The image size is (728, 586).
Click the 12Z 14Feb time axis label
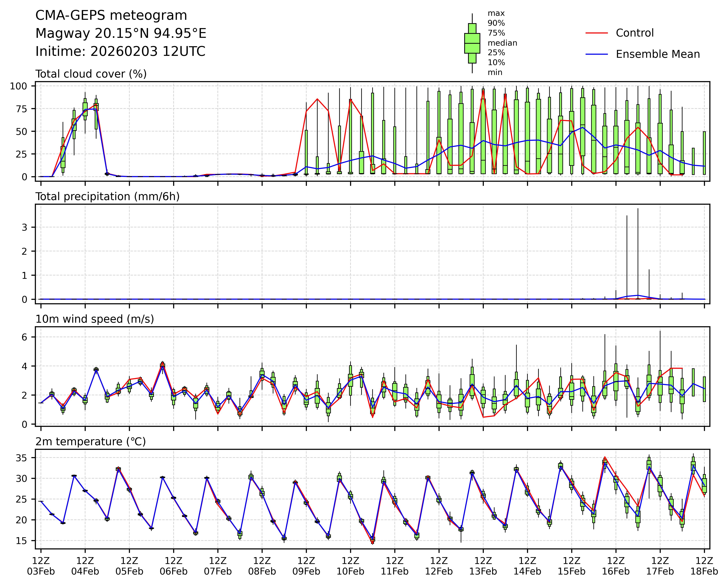[x=527, y=566]
